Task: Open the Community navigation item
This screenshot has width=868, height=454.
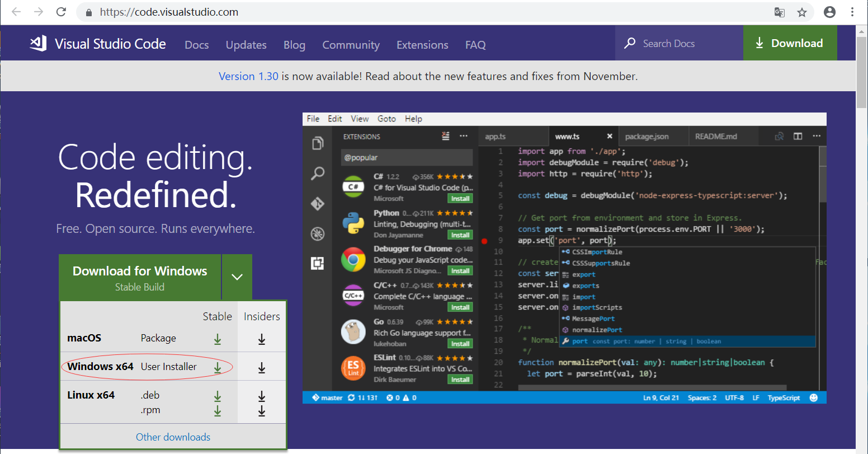Action: click(351, 45)
